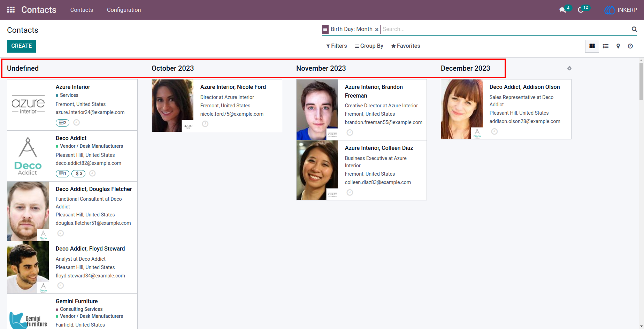
Task: Open activity clock on Floyd Steward card
Action: 61,285
